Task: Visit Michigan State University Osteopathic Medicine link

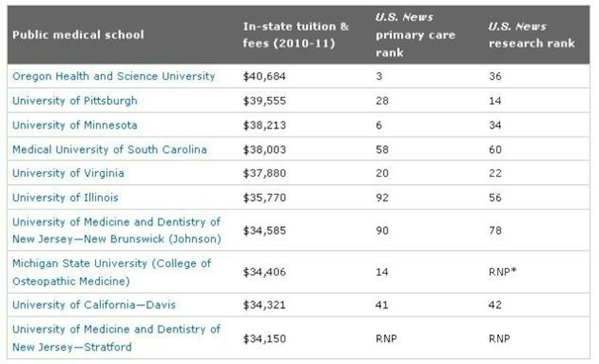Action: click(111, 272)
